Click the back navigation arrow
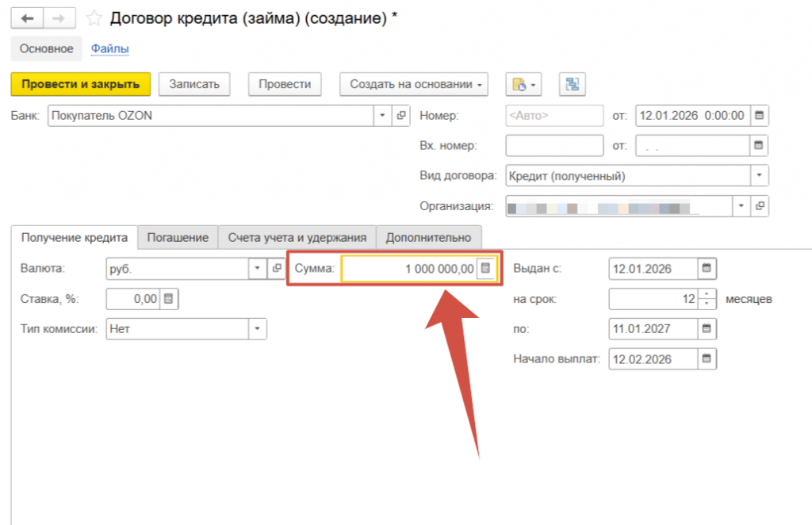This screenshot has width=812, height=525. pyautogui.click(x=27, y=18)
